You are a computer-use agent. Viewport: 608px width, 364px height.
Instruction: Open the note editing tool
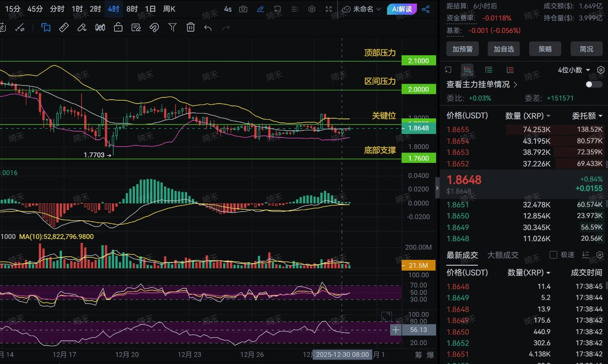point(136,28)
